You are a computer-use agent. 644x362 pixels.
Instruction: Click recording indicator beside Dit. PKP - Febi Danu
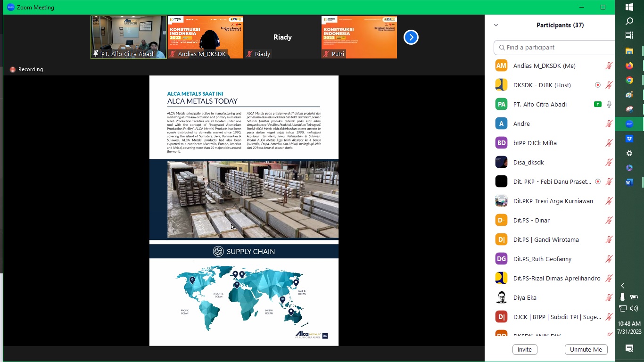(x=598, y=181)
